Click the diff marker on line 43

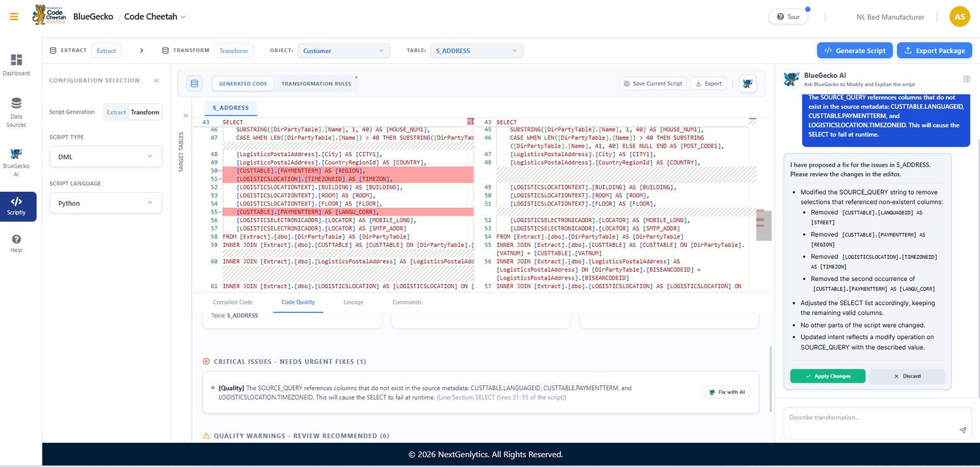click(x=470, y=122)
